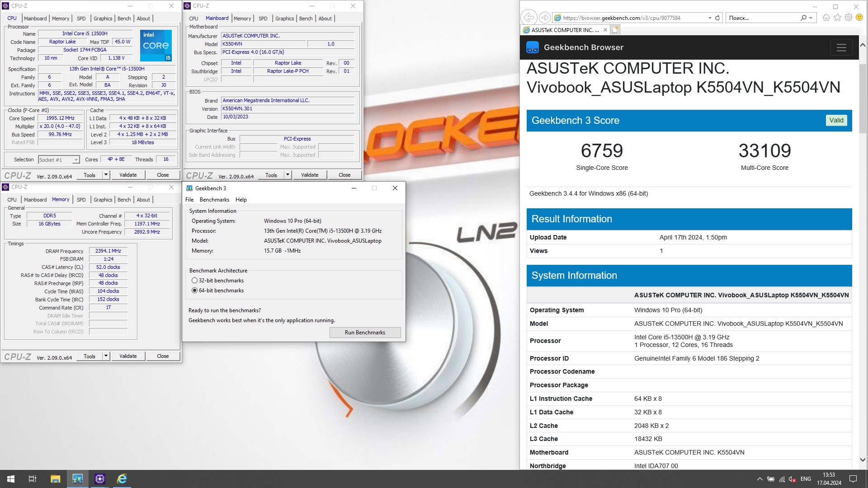The image size is (868, 488).
Task: Open the address bar URL dropdown arrow
Action: tap(710, 18)
